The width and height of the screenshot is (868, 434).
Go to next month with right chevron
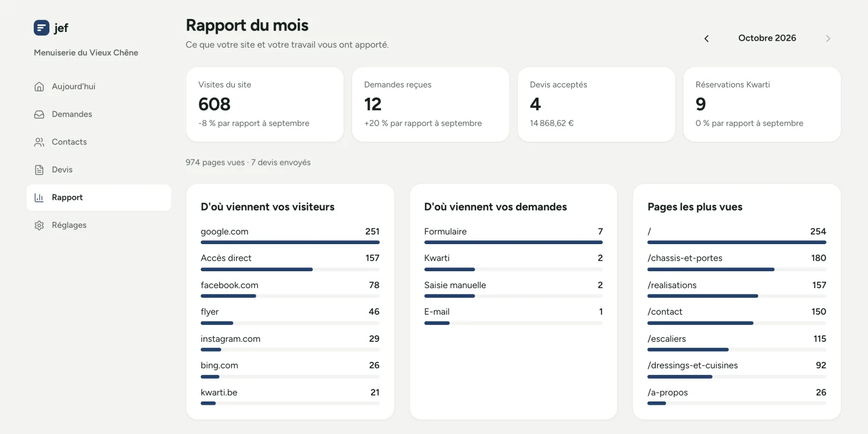[x=828, y=39]
